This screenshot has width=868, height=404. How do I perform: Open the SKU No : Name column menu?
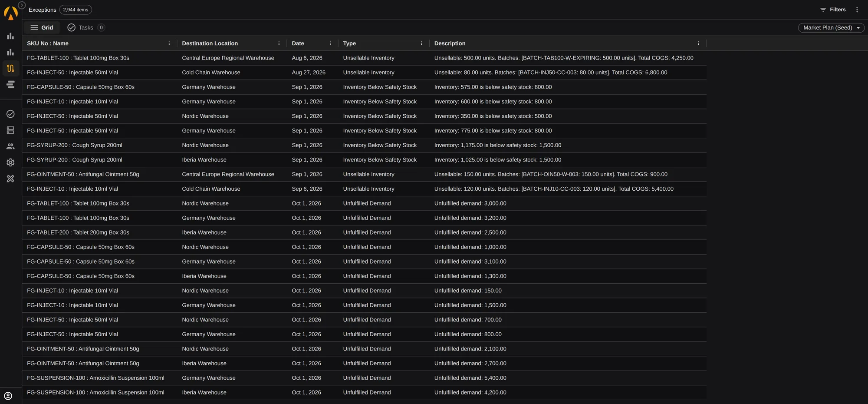[169, 43]
